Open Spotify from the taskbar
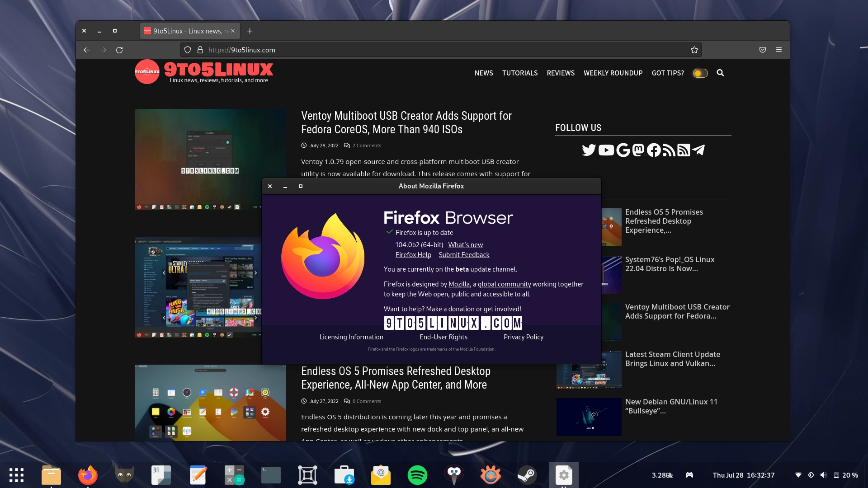 tap(418, 475)
